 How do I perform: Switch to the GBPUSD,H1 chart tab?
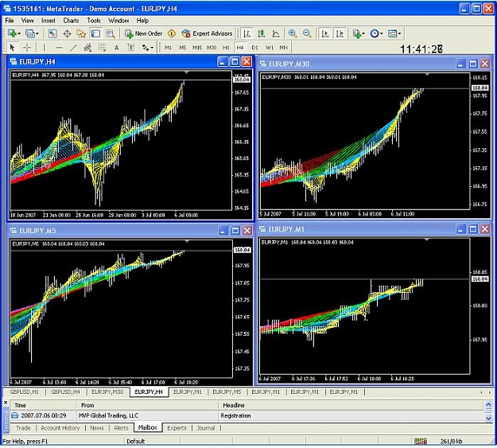click(x=24, y=392)
